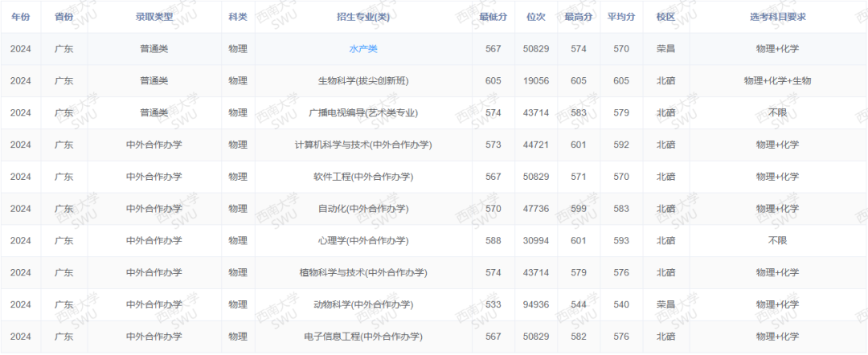Click 计算机科学与技术(中外合作办学) major cell
Viewport: 868px width, 355px height.
coord(363,145)
